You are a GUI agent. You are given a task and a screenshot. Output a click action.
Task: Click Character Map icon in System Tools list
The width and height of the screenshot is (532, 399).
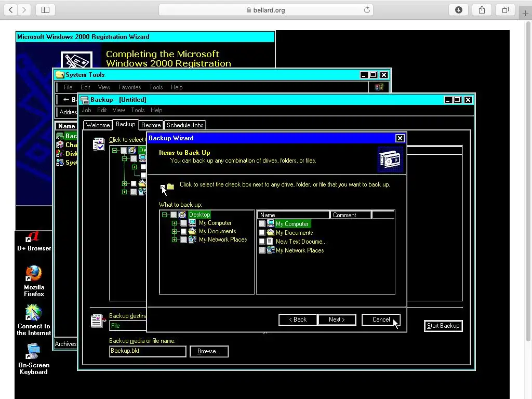[x=60, y=145]
